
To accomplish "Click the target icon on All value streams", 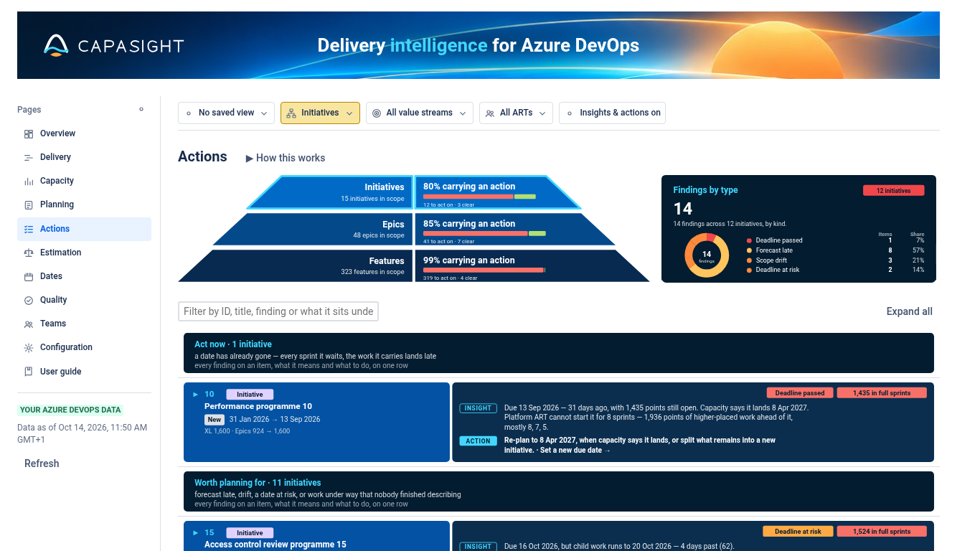I will 377,113.
